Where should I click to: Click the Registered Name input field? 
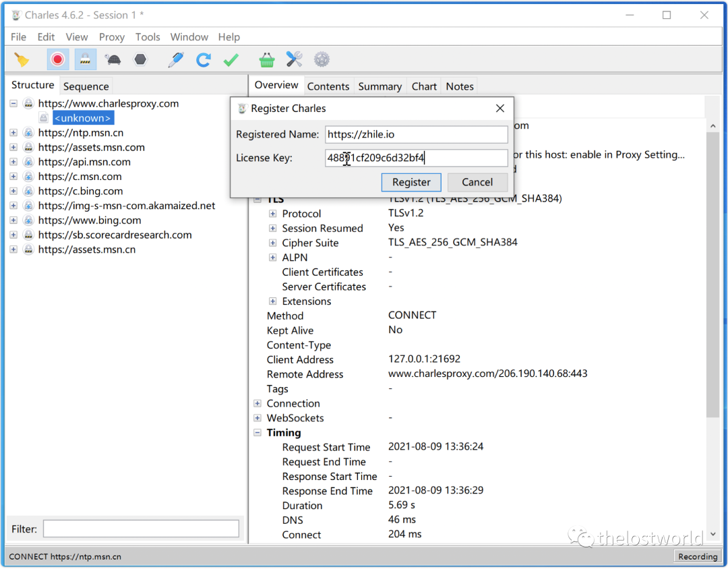coord(416,134)
